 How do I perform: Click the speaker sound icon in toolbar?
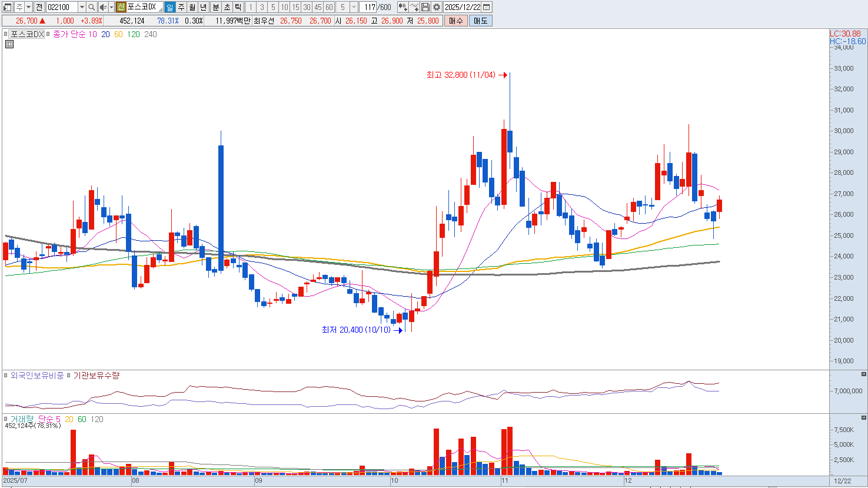click(103, 7)
